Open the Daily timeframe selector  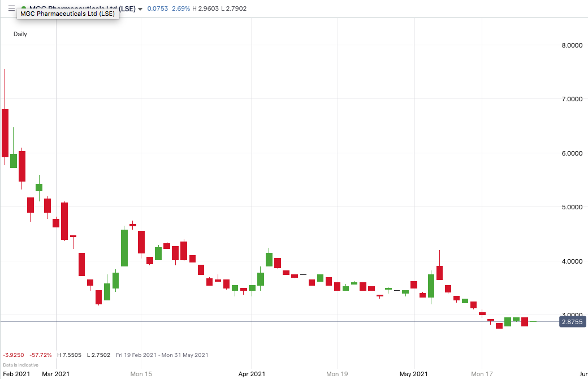[x=20, y=34]
